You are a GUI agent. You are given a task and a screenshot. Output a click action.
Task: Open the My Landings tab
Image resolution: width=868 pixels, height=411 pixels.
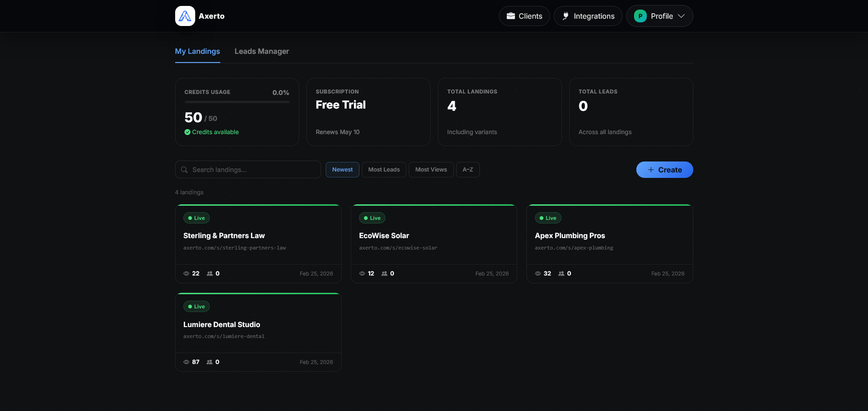pyautogui.click(x=198, y=52)
